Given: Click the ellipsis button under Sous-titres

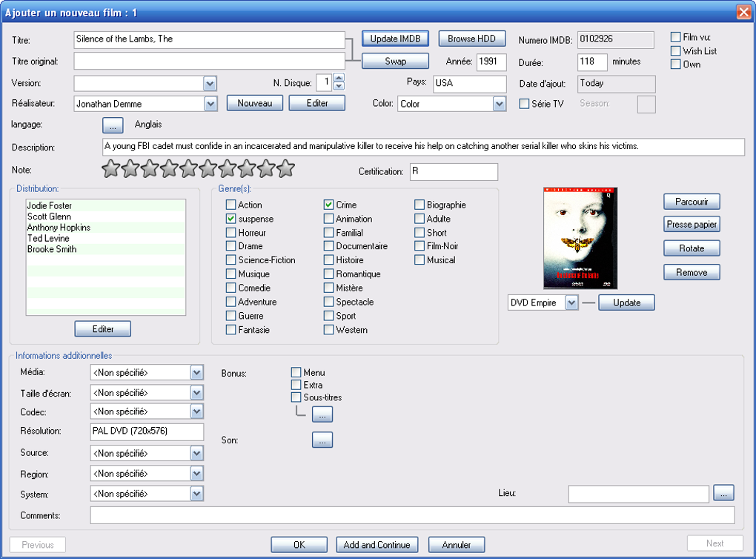Looking at the screenshot, I should 322,414.
